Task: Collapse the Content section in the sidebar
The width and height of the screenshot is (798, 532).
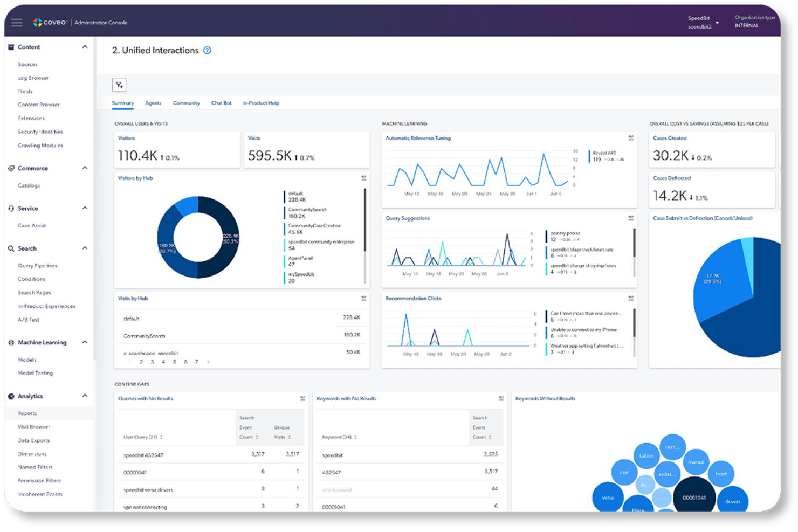Action: [85, 47]
